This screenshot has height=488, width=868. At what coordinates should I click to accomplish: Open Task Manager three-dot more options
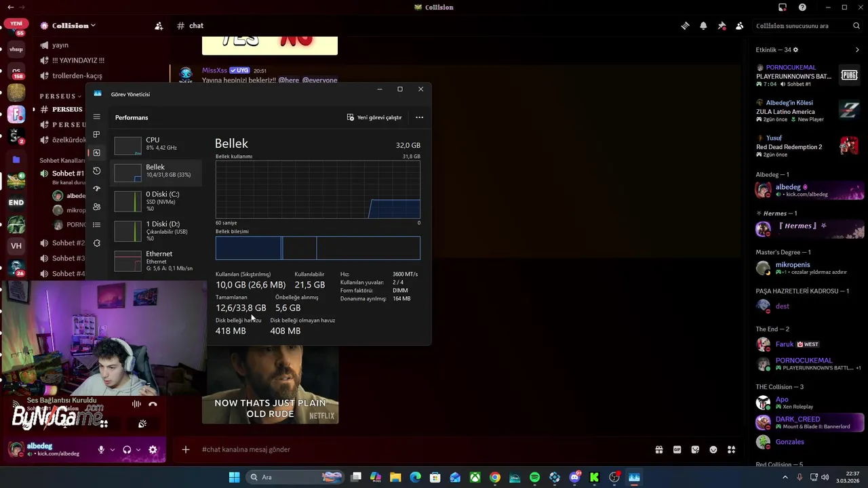click(x=419, y=117)
